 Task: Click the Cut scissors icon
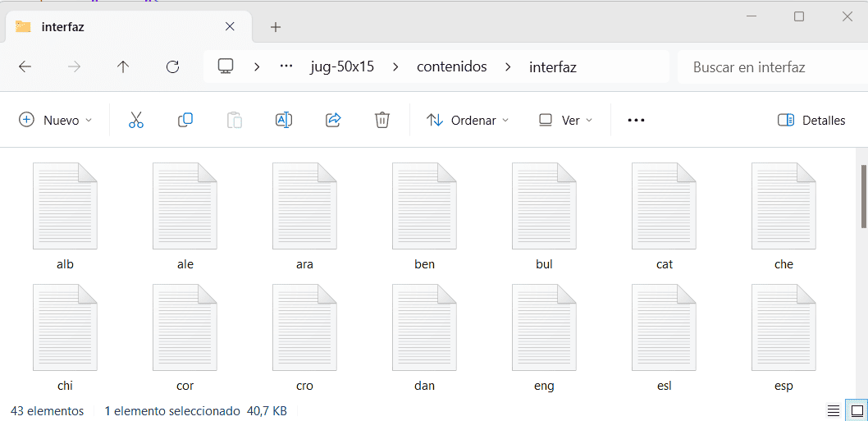coord(136,120)
